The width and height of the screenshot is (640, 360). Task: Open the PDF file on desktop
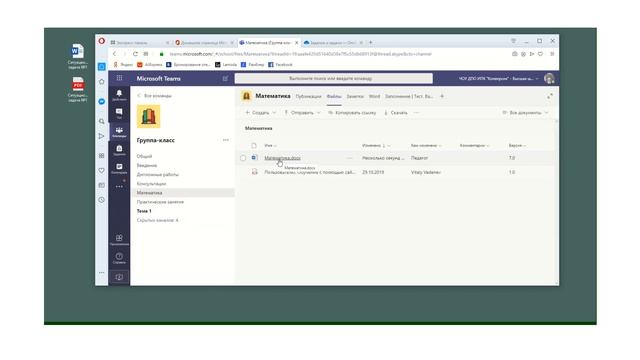click(77, 89)
